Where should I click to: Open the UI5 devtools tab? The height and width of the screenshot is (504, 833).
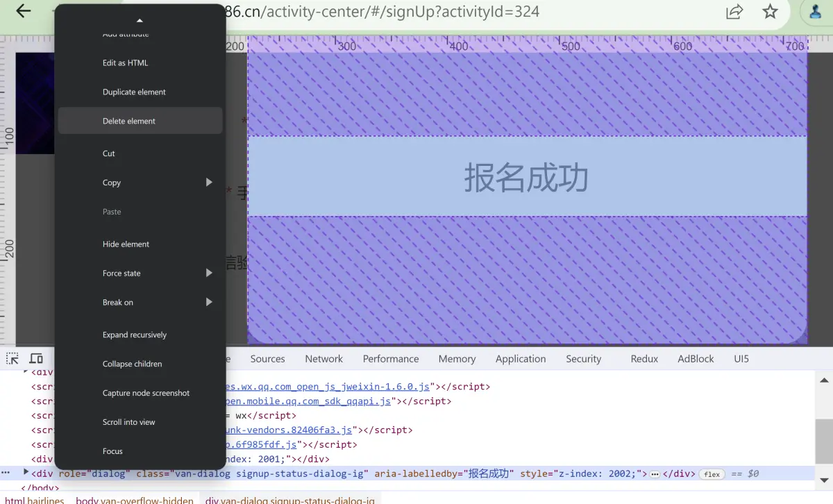[x=741, y=359]
